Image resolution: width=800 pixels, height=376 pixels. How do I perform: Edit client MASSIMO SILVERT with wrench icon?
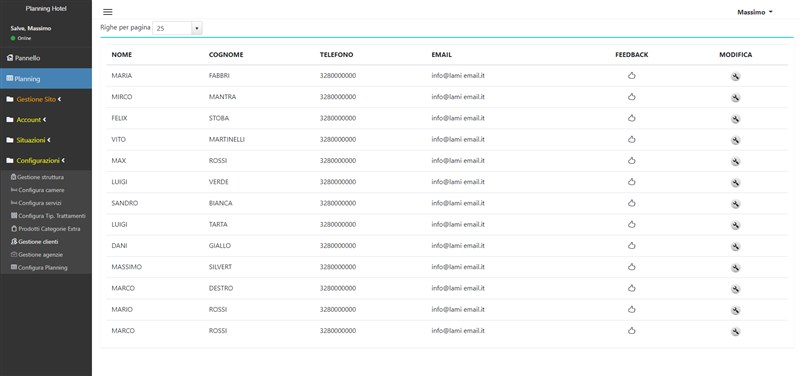click(735, 268)
